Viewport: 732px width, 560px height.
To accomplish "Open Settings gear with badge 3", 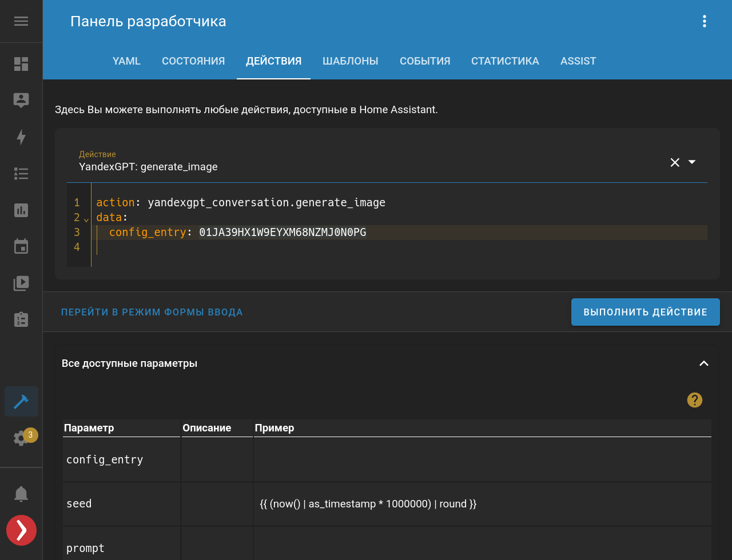I will 21,438.
